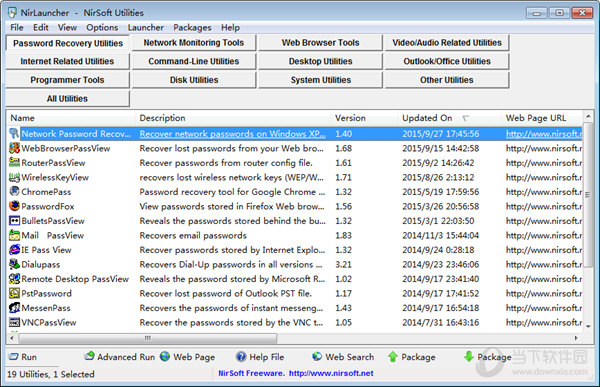Sort list by Description column header

(x=233, y=118)
